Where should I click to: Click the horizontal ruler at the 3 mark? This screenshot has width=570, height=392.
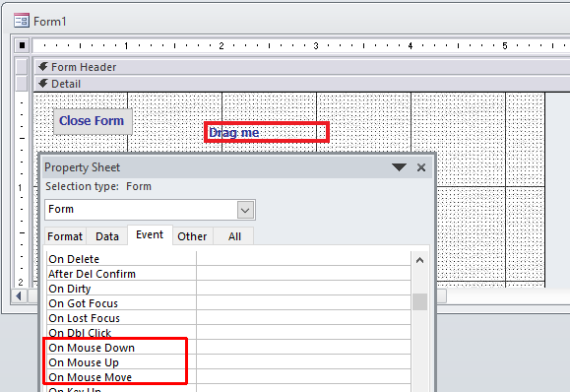point(316,46)
